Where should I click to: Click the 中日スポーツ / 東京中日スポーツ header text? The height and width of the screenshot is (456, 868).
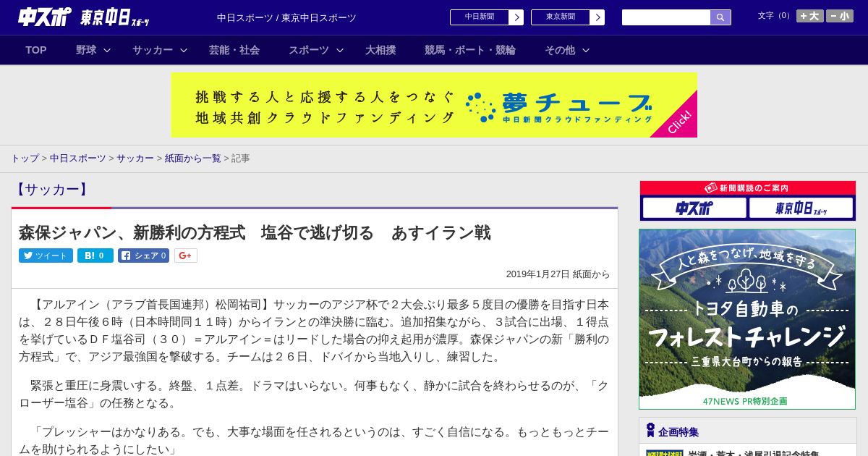286,17
